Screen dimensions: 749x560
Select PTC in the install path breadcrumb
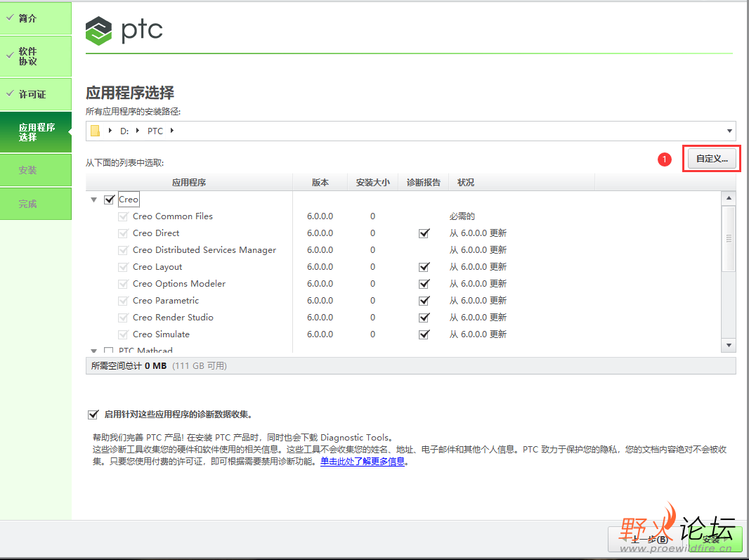coord(155,131)
